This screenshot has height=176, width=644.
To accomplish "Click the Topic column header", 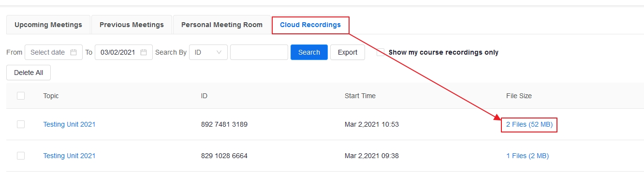I will tap(51, 96).
